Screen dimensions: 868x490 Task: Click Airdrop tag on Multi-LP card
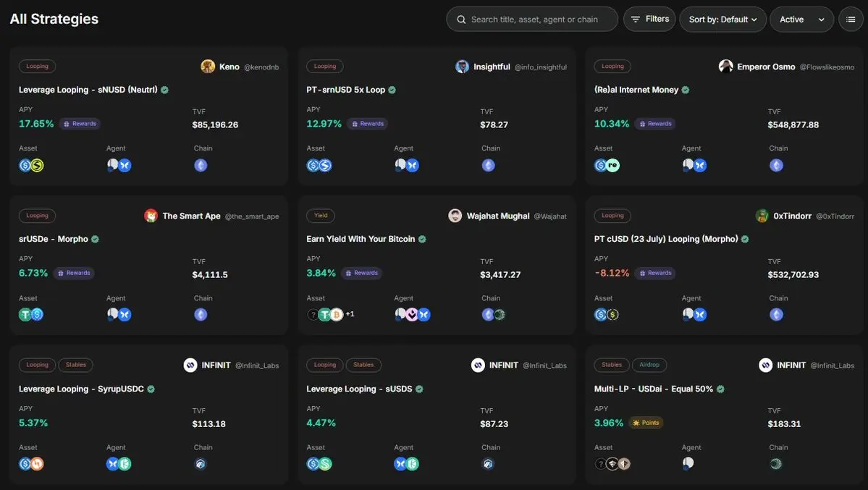[649, 365]
